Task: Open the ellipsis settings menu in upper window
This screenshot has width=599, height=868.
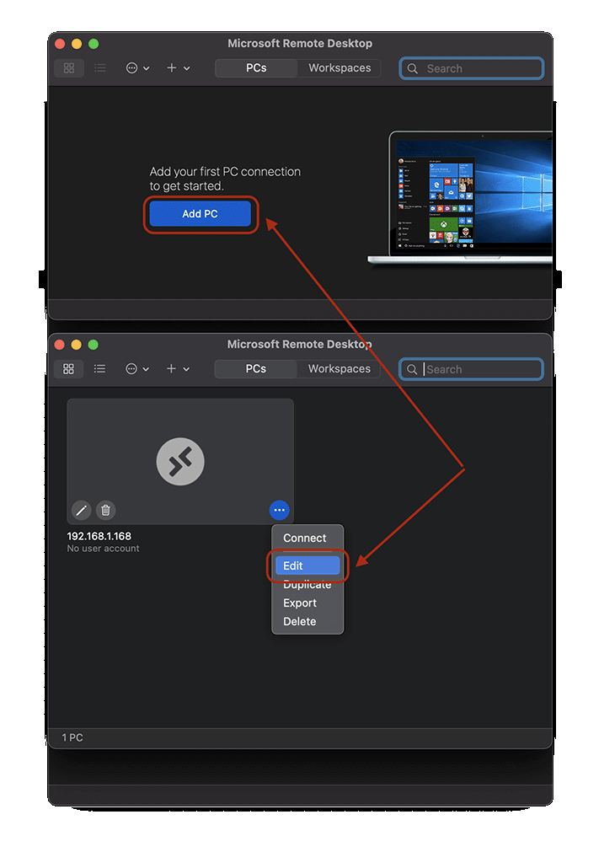Action: click(x=138, y=68)
